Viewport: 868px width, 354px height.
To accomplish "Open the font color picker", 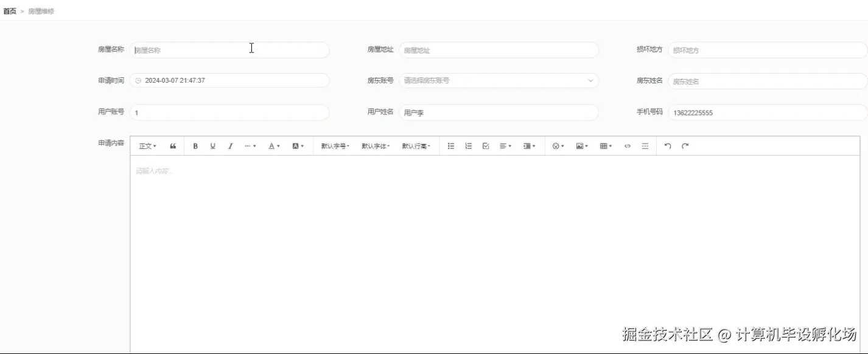I will [273, 145].
